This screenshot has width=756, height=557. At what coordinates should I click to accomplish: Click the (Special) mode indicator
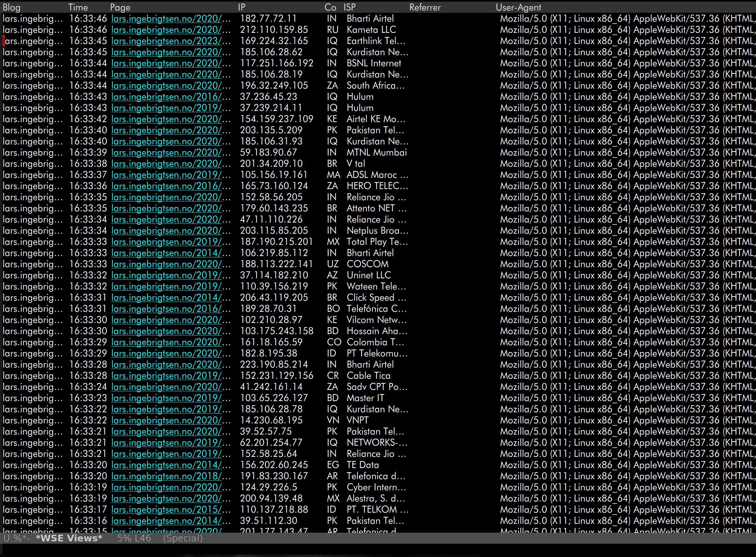[x=182, y=538]
